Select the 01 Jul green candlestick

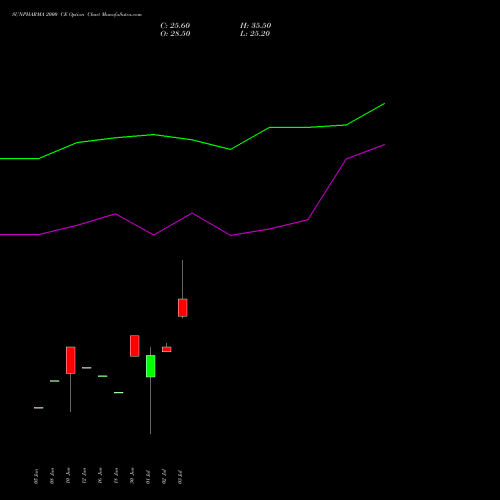151,366
